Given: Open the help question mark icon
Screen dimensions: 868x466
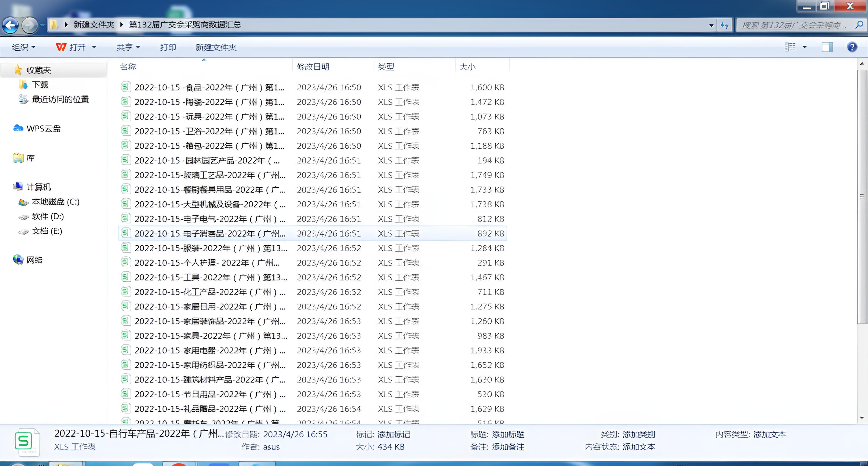Looking at the screenshot, I should click(x=852, y=47).
